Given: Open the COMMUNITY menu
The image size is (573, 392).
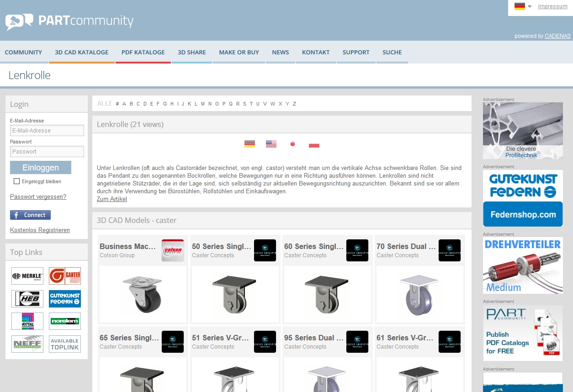Looking at the screenshot, I should [x=23, y=52].
